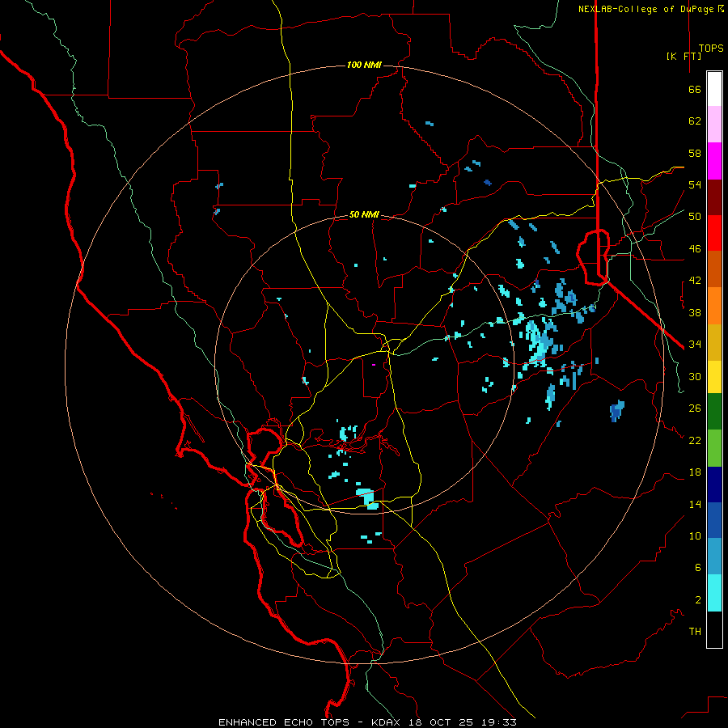Click the 34 value on the legend
Image resolution: width=728 pixels, height=728 pixels.
point(695,345)
